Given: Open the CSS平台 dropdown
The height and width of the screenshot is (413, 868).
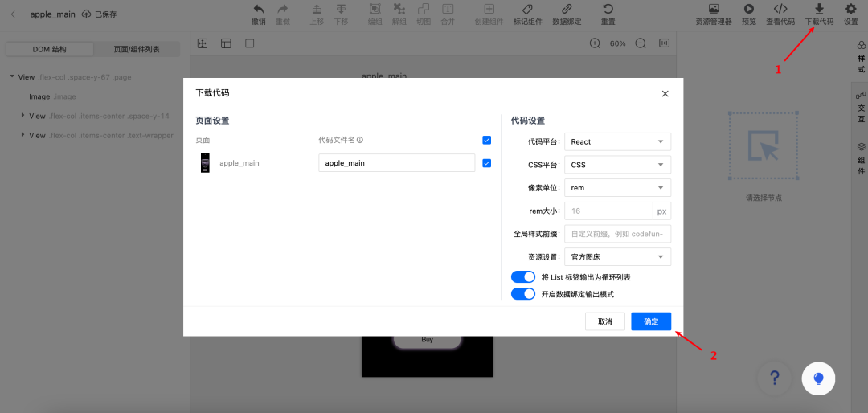Looking at the screenshot, I should tap(618, 165).
